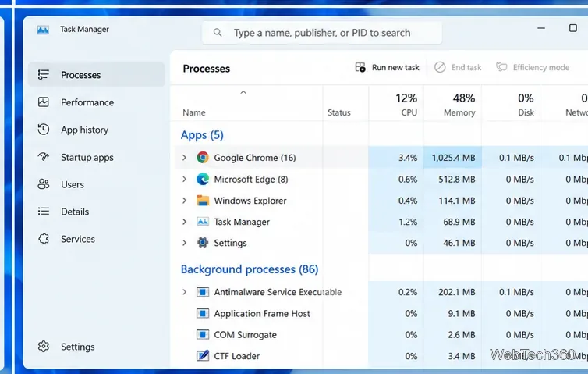This screenshot has height=374, width=588.
Task: Click the Performance graph icon in sidebar
Action: (x=44, y=102)
